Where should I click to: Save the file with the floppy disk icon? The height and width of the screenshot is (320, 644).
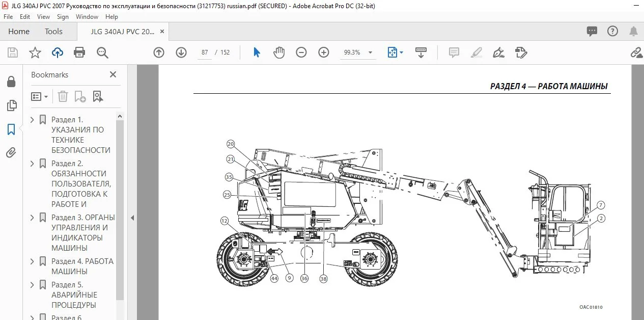tap(13, 52)
